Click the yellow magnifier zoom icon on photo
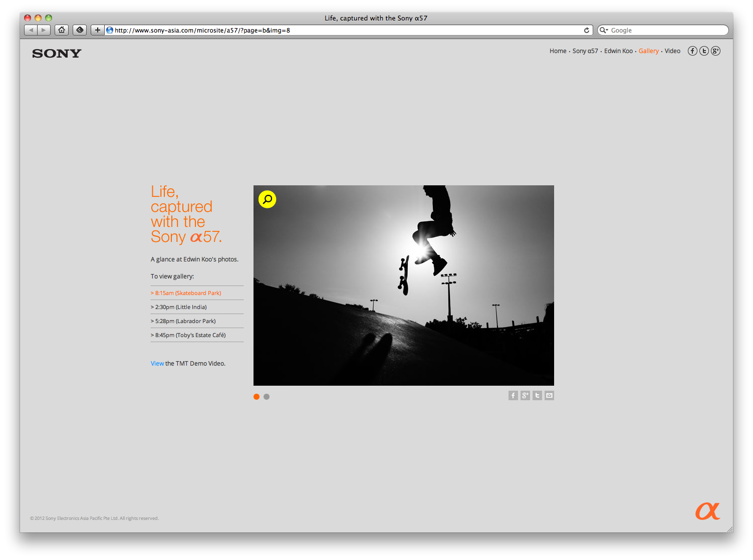753x560 pixels. click(267, 199)
